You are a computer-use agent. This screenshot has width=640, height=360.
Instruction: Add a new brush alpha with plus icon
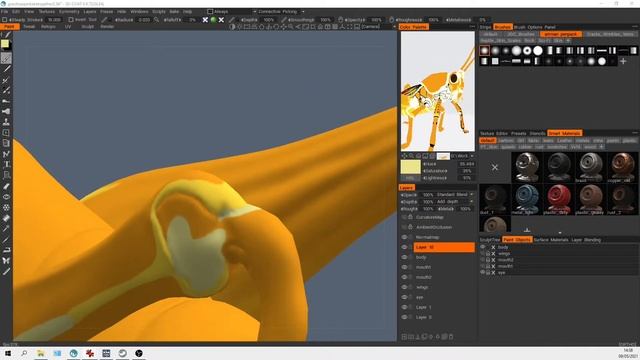(623, 61)
